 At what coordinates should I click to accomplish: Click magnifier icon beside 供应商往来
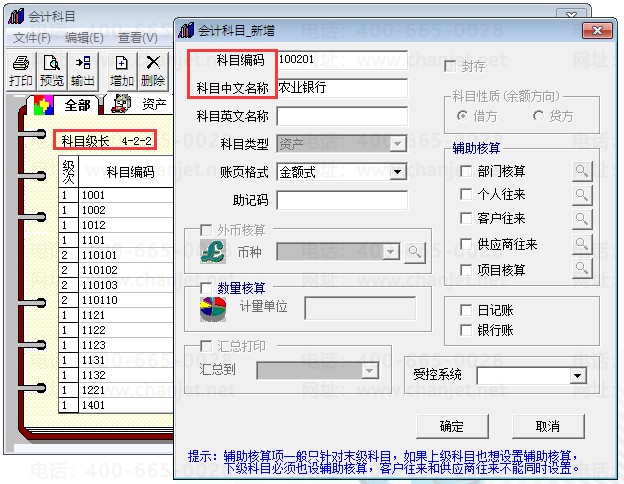[582, 244]
